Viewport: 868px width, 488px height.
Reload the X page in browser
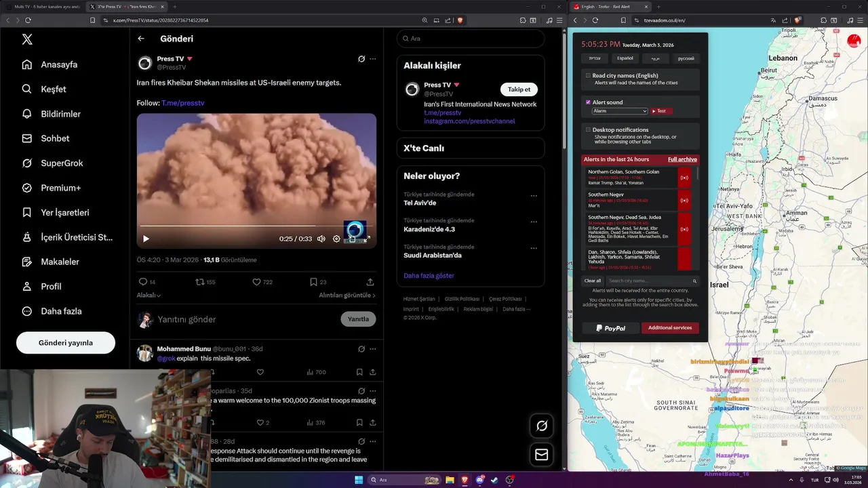pyautogui.click(x=28, y=20)
